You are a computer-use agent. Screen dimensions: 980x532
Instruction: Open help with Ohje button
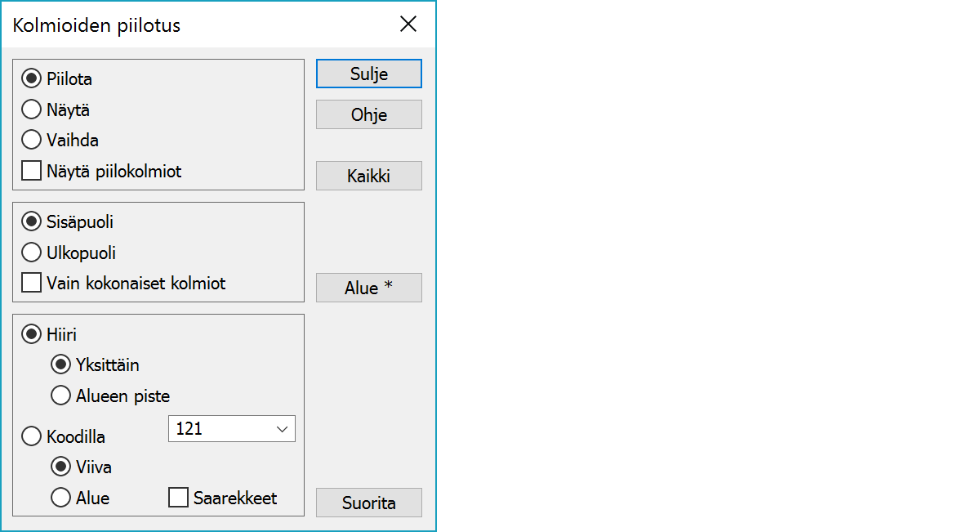[368, 114]
